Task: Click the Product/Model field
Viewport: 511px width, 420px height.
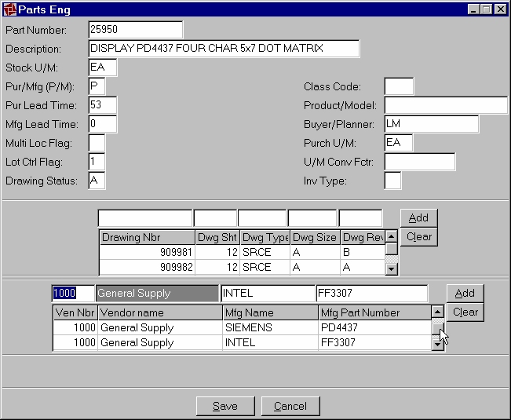Action: tap(446, 105)
